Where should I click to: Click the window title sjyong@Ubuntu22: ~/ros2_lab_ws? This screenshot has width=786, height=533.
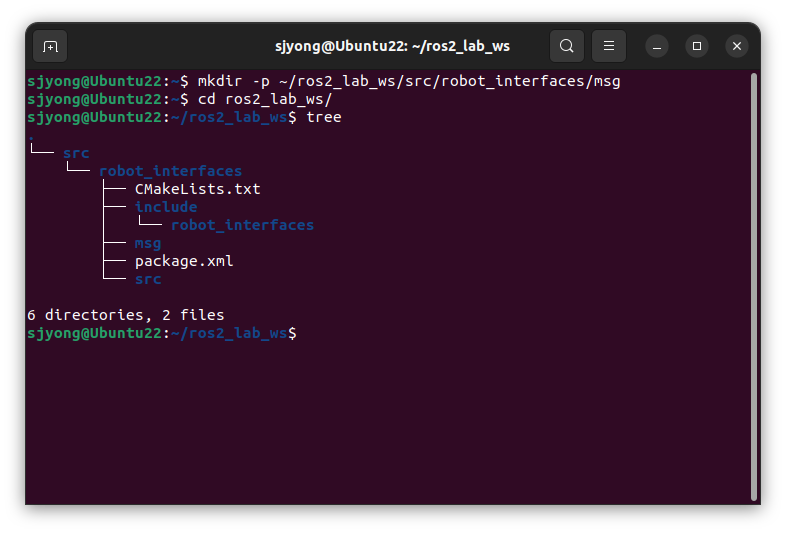pyautogui.click(x=392, y=46)
